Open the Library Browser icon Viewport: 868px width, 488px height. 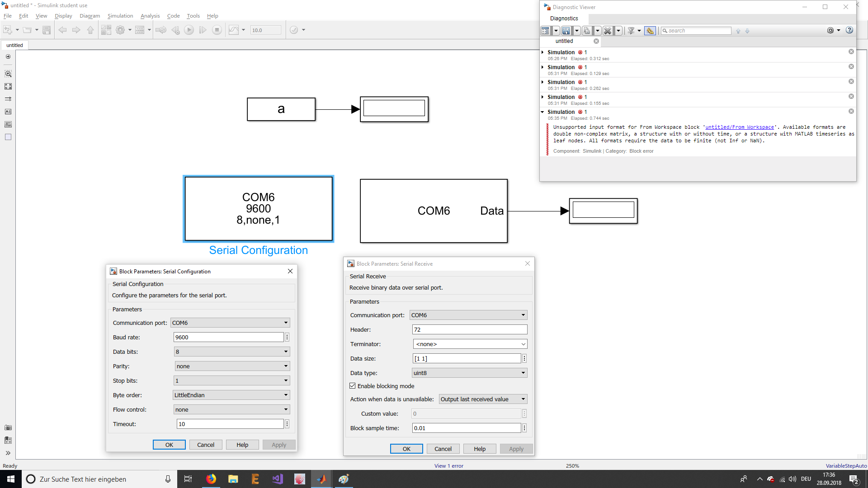(x=106, y=30)
